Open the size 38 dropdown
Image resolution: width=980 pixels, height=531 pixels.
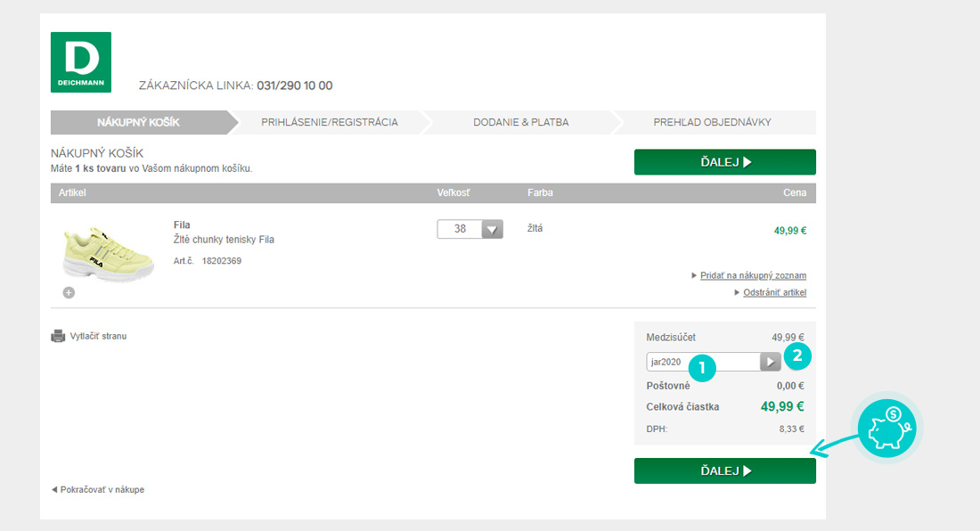(470, 229)
